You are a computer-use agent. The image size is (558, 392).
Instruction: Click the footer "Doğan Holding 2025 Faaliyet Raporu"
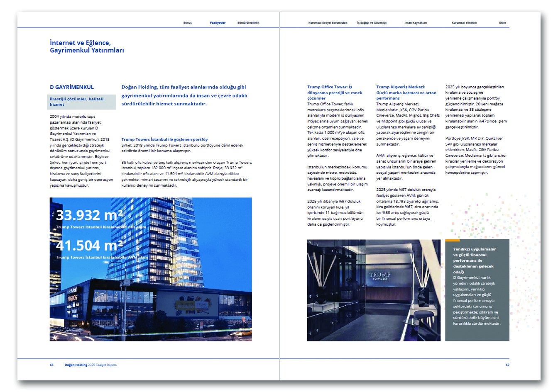91,365
